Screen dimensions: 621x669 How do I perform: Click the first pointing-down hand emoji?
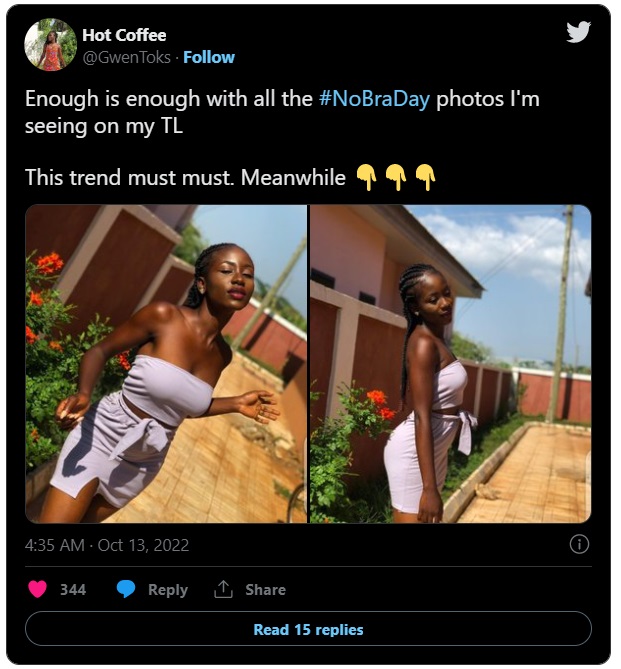(367, 177)
